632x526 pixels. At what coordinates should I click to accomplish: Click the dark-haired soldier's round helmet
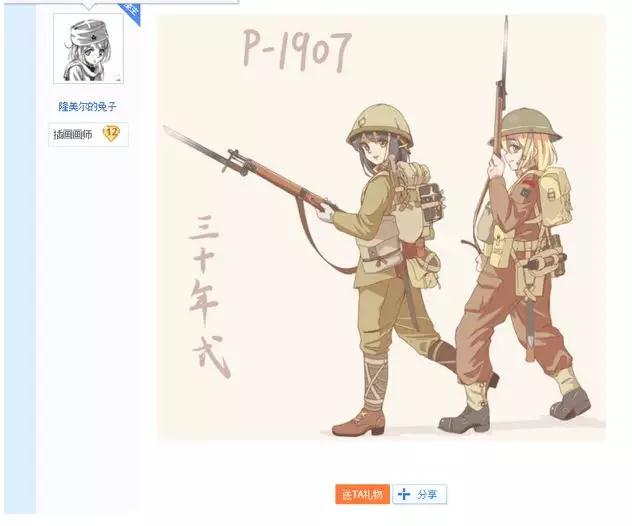(x=380, y=124)
